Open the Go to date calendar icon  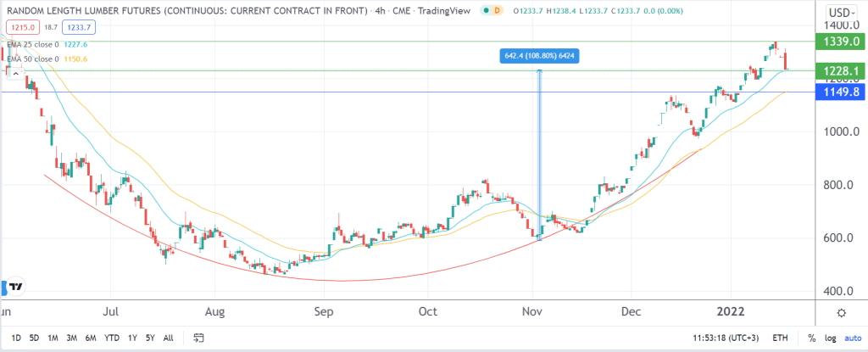(x=199, y=338)
